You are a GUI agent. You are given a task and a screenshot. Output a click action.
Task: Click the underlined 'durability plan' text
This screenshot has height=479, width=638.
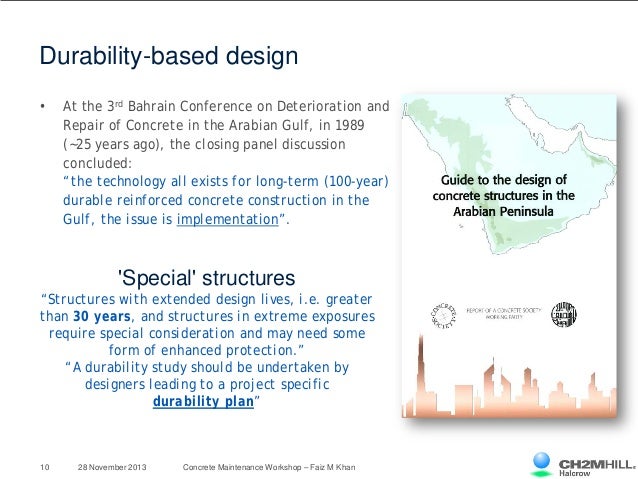pyautogui.click(x=203, y=401)
